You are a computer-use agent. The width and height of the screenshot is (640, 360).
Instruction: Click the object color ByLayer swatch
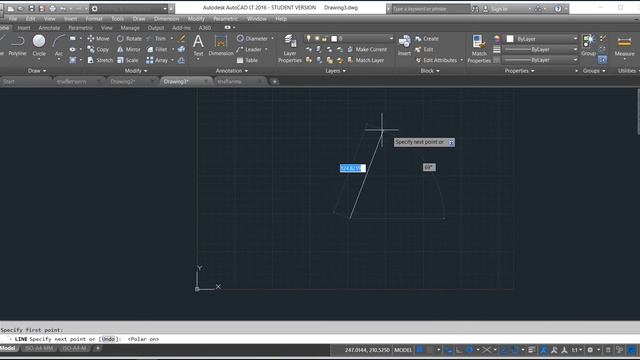pos(510,39)
